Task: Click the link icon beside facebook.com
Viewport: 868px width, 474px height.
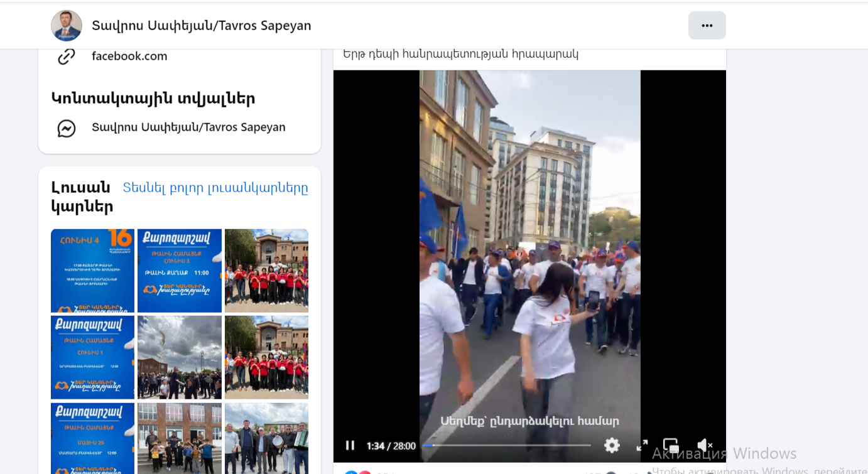Action: point(67,57)
